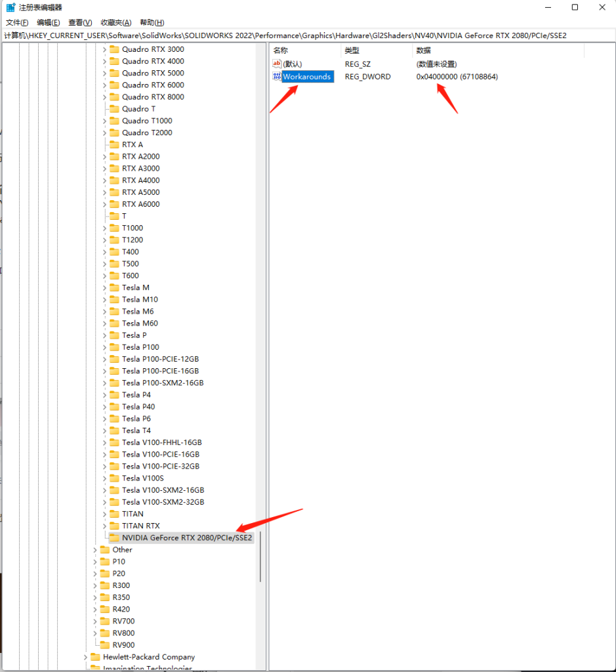Expand the Tesla M10 key
Screen dimensions: 616x672
point(104,299)
